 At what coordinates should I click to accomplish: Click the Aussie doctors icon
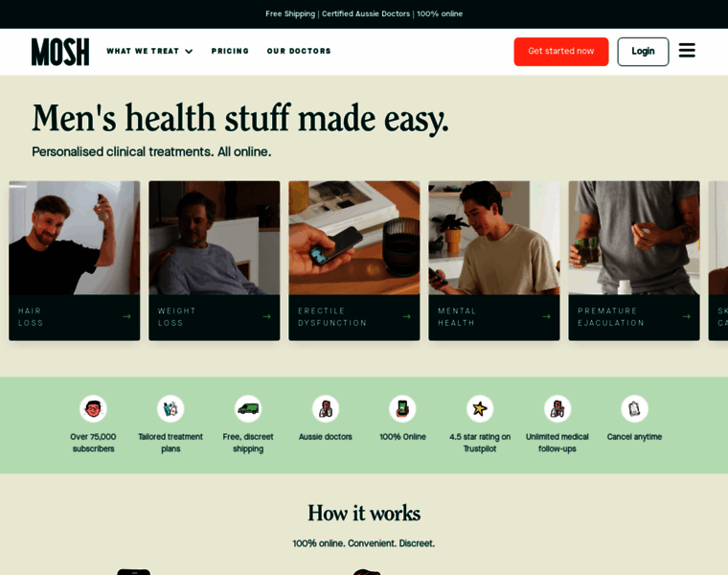pos(326,408)
